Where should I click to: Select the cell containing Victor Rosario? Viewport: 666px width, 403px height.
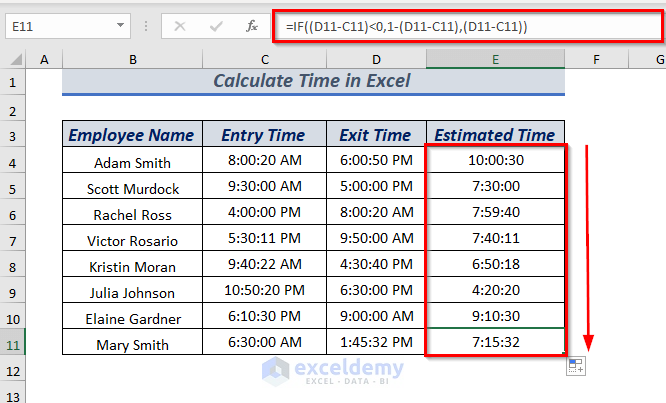pyautogui.click(x=133, y=238)
